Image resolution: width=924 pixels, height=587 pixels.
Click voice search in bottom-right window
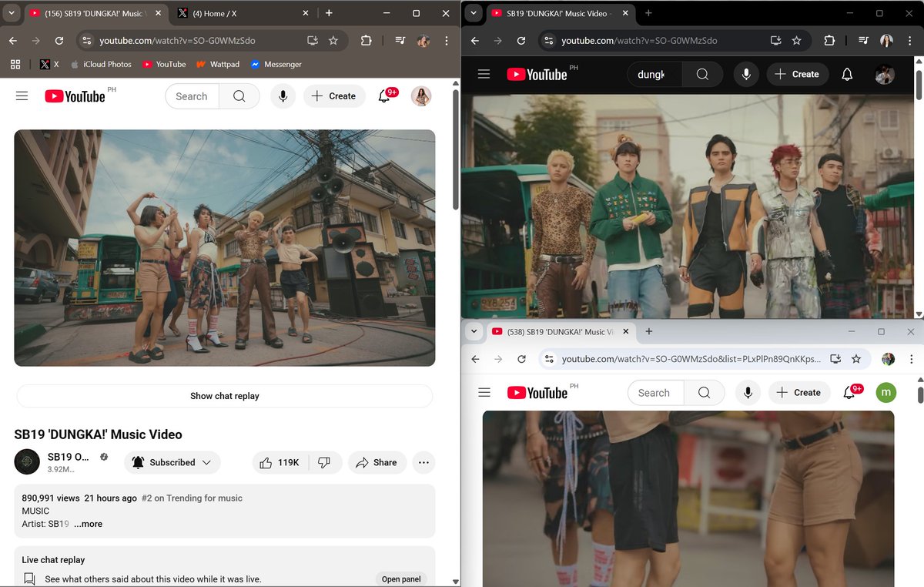pos(748,392)
